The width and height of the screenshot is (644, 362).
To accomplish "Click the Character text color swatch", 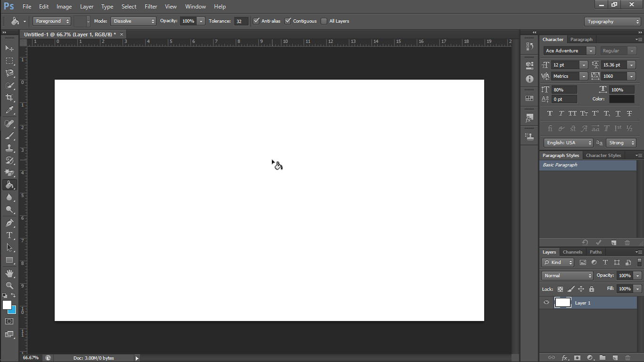I will coord(622,99).
